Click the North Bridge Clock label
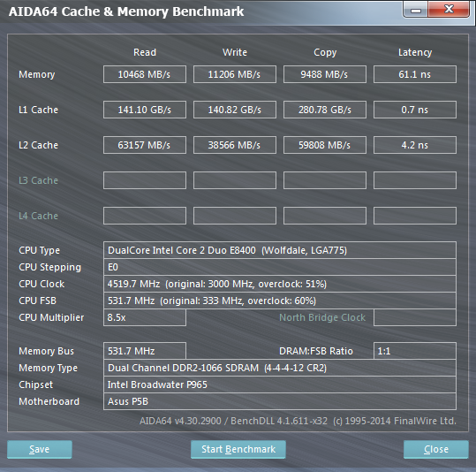The height and width of the screenshot is (472, 476). click(x=322, y=317)
